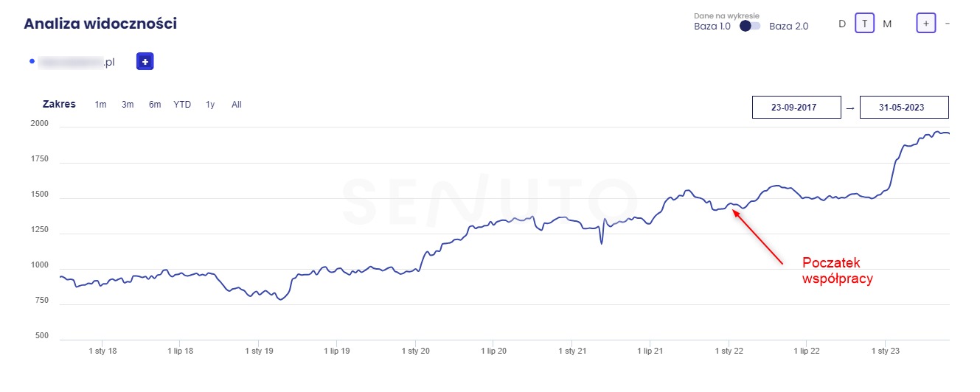Click the blue domain legend dot
This screenshot has height=392, width=980.
[32, 61]
